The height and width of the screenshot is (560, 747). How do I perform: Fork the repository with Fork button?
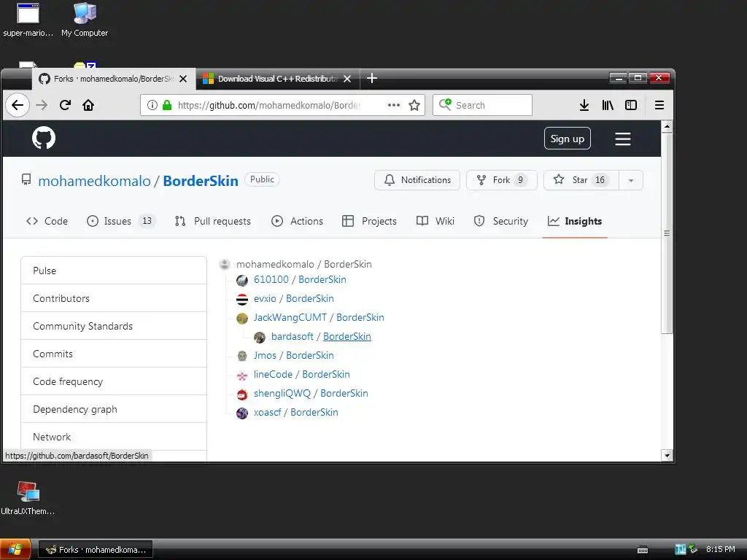(x=502, y=180)
